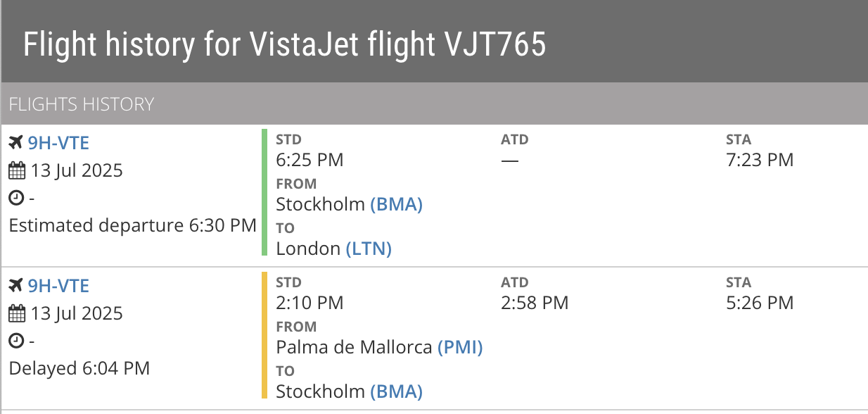Image resolution: width=868 pixels, height=414 pixels.
Task: Click calendar icon beside first 13 Jul 2025
Action: 17,170
